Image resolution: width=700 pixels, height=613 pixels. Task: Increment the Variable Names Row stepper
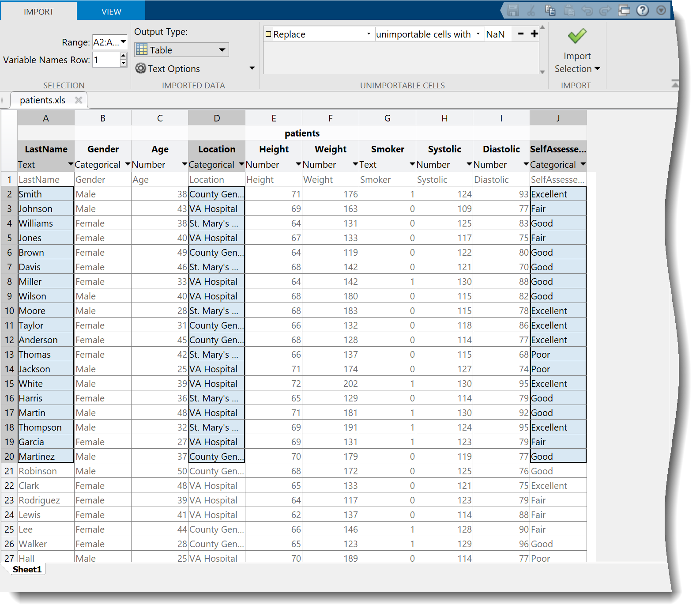(124, 56)
